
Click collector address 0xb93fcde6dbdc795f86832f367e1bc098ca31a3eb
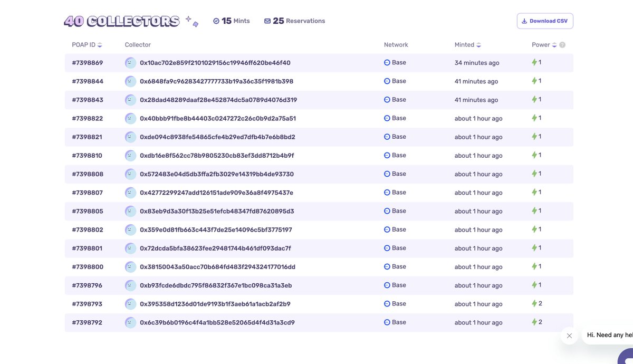tap(216, 285)
